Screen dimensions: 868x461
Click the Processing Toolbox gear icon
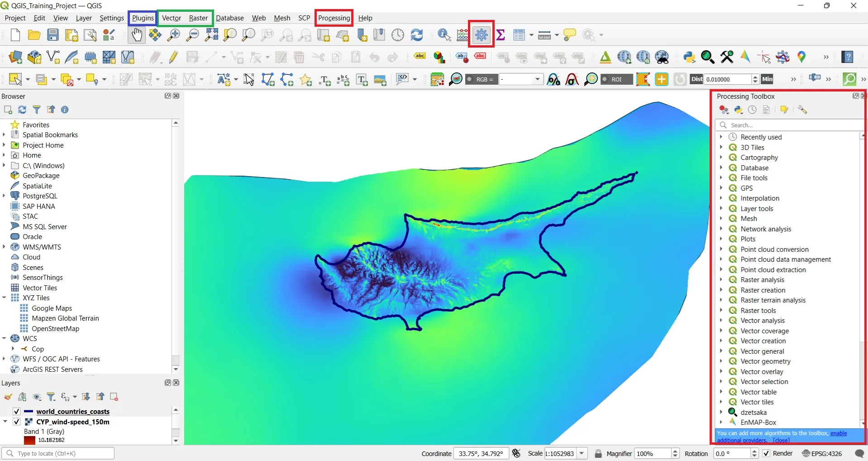coord(482,34)
